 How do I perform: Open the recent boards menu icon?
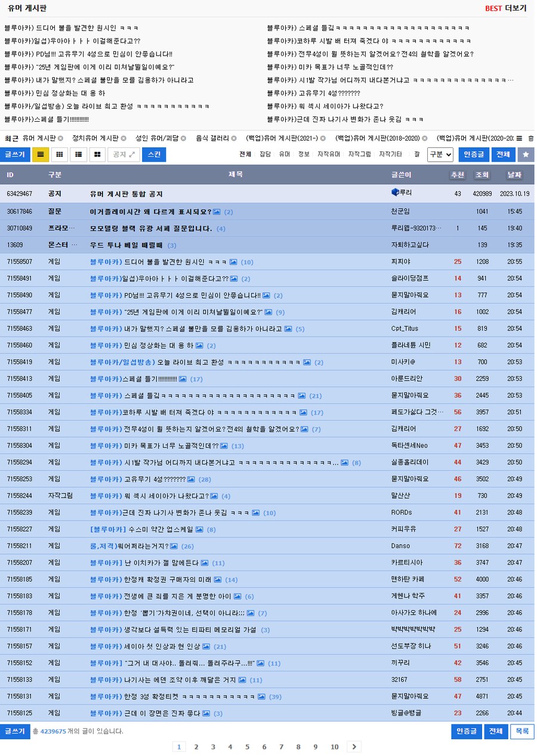pos(519,138)
